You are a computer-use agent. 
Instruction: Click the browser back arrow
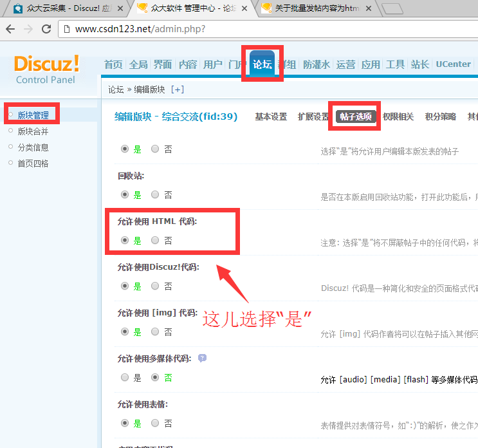[x=10, y=29]
